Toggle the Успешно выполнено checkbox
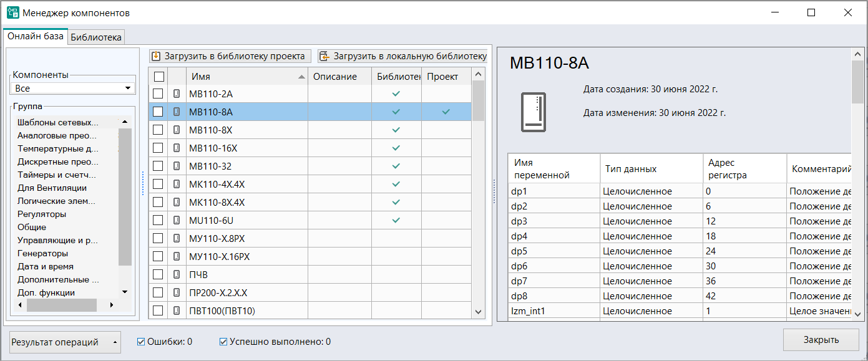Screen dimensions: 868x361 (x=223, y=342)
